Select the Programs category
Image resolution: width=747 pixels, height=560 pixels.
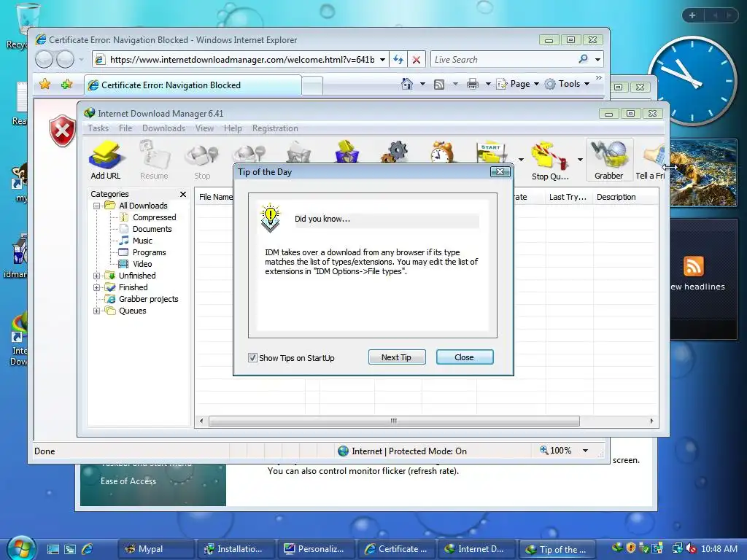[149, 252]
